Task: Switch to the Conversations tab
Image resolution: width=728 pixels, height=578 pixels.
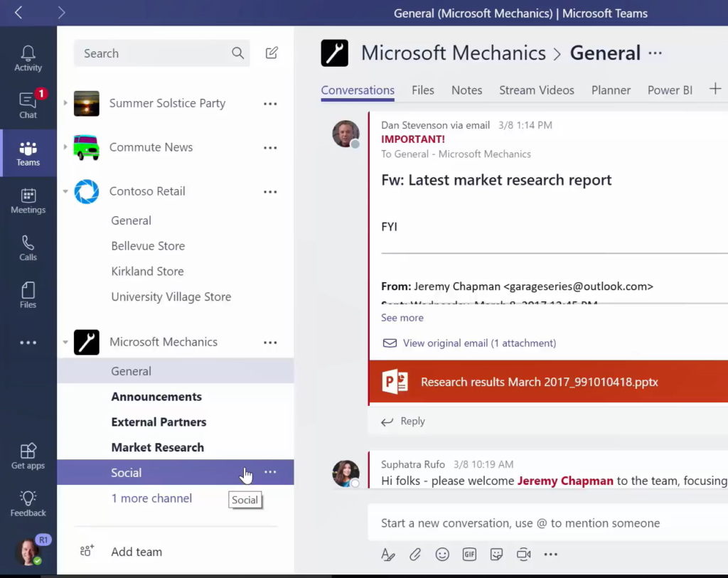Action: pyautogui.click(x=358, y=90)
